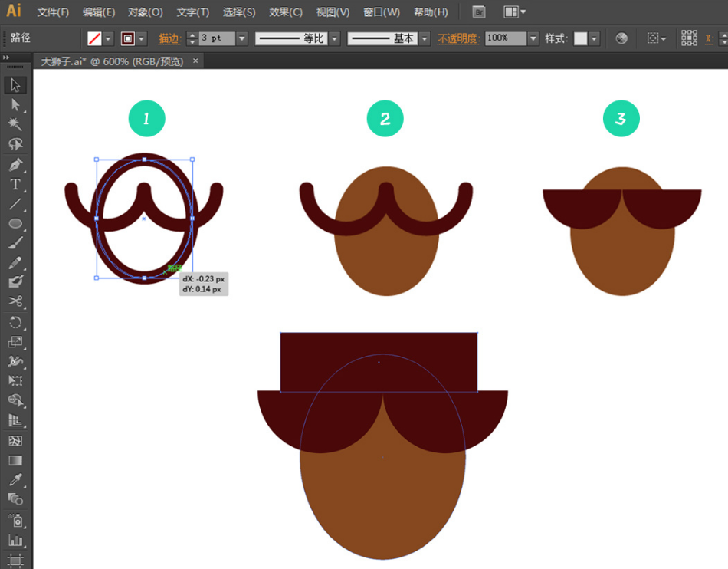Image resolution: width=728 pixels, height=569 pixels.
Task: Open the stroke weight 3 pt dropdown
Action: coord(242,38)
